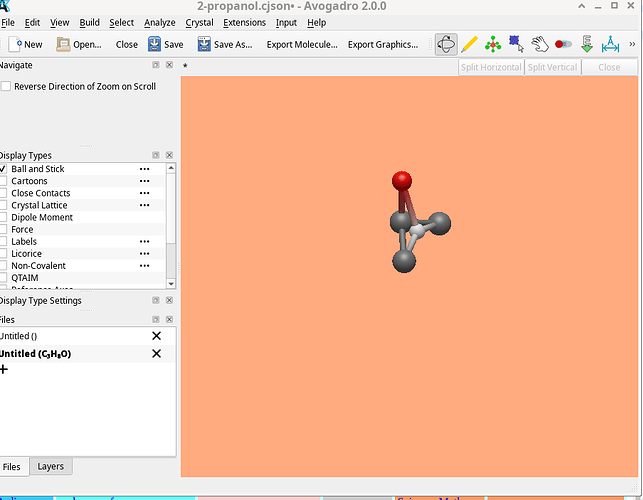Viewport: 643px width, 500px height.
Task: Select the Untitled (C3H8O) file row
Action: (88, 354)
